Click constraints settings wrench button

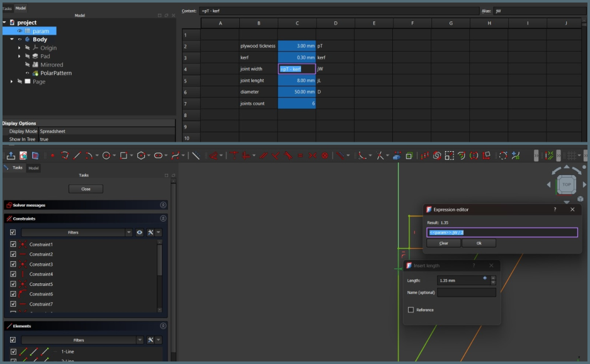pos(150,232)
